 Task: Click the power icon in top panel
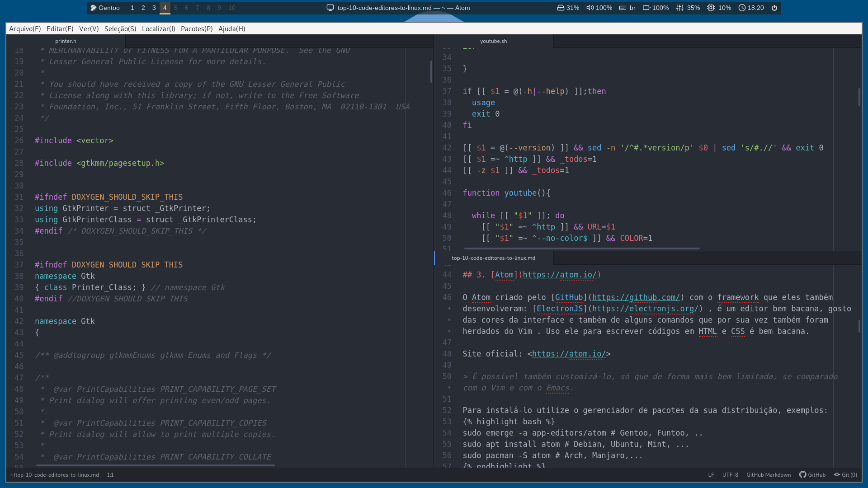pyautogui.click(x=774, y=8)
